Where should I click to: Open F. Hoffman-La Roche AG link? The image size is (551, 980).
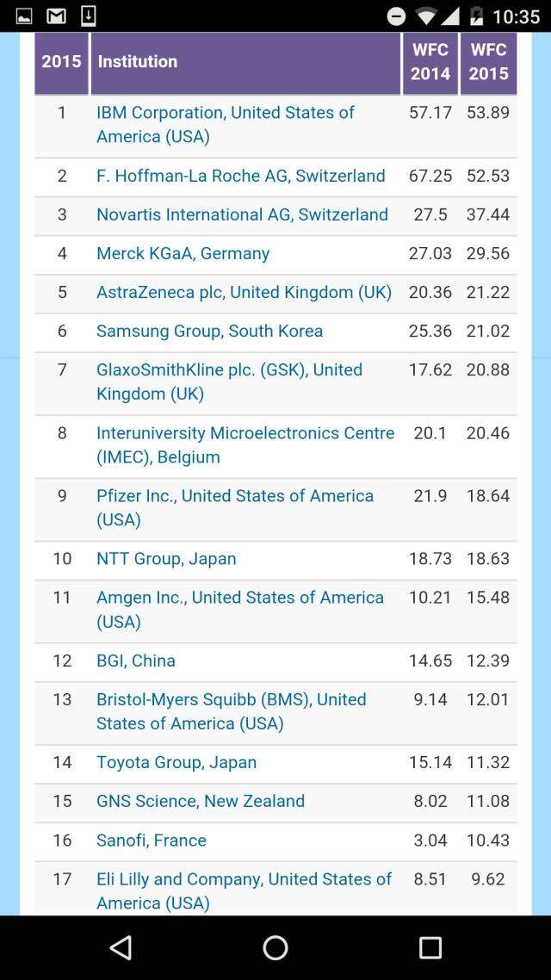(241, 176)
